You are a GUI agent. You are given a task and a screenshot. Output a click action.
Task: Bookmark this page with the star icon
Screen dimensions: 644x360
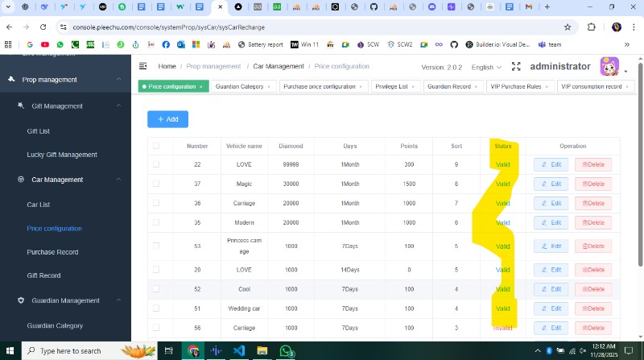(568, 27)
